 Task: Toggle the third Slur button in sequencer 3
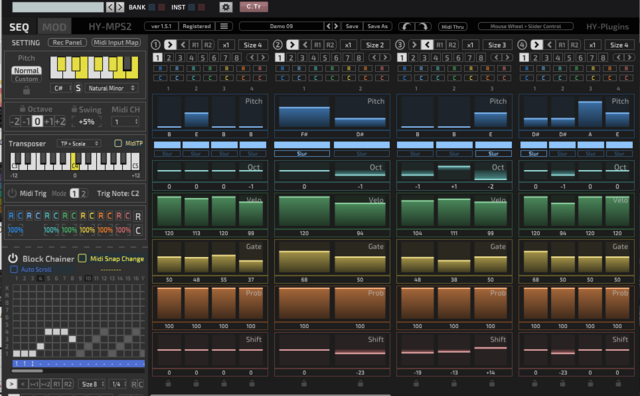[x=493, y=154]
